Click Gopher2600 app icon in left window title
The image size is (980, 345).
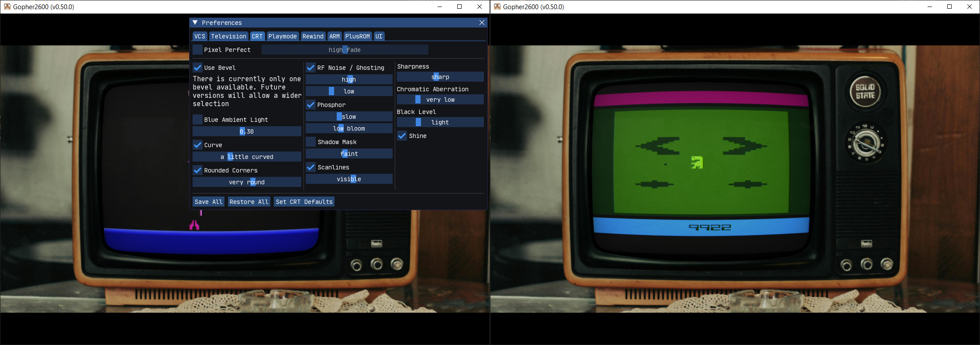tap(7, 7)
